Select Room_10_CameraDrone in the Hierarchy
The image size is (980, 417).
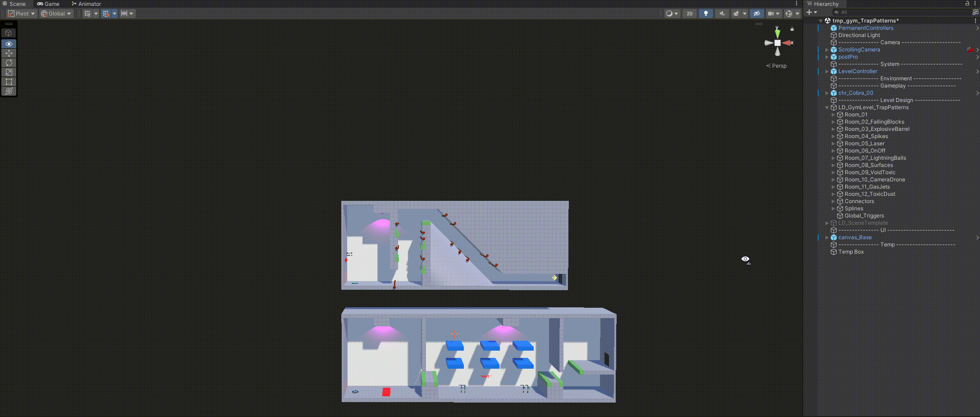[875, 180]
